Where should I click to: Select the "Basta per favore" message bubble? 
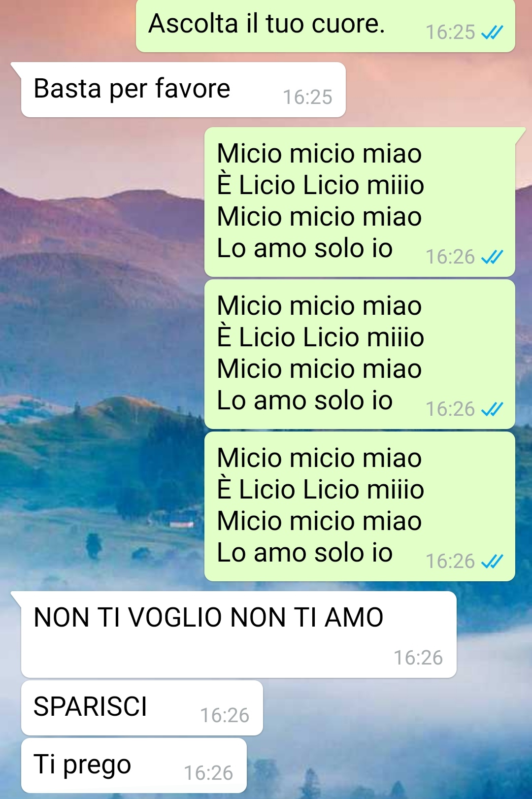point(183,90)
